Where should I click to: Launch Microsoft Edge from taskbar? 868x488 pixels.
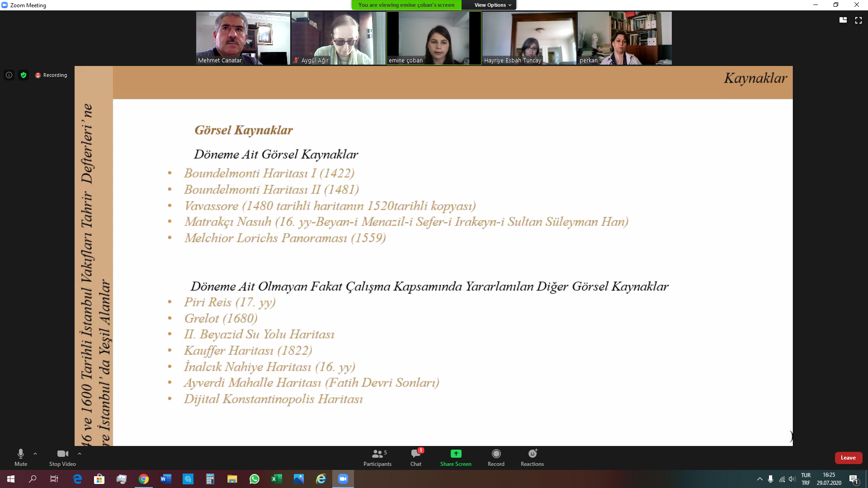tap(77, 479)
